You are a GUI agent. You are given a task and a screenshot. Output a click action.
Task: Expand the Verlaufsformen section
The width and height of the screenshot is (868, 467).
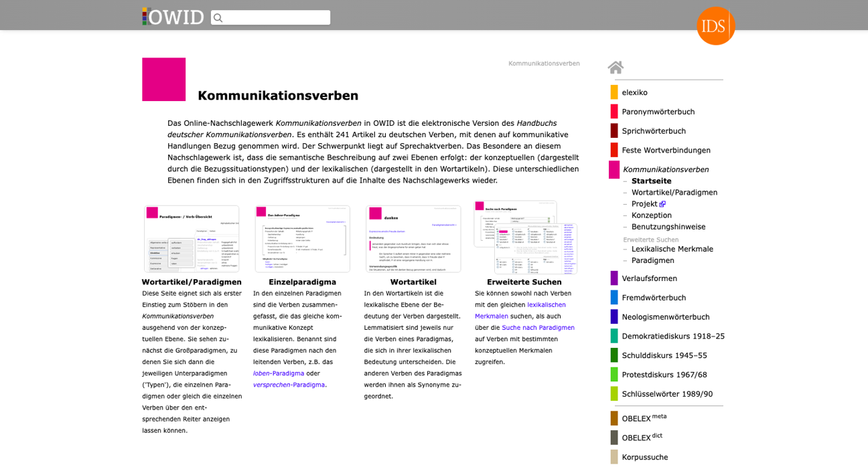[x=650, y=278]
